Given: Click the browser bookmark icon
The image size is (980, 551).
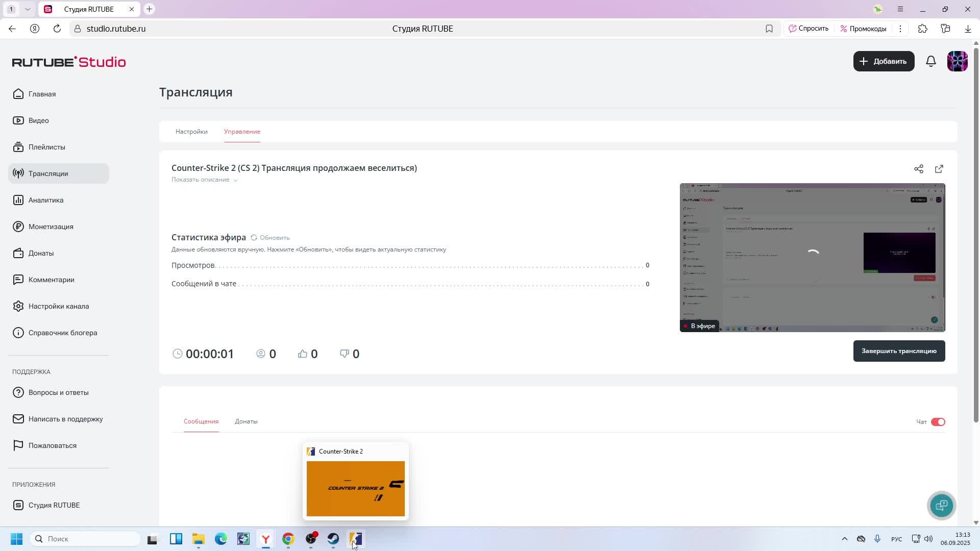Looking at the screenshot, I should (x=769, y=29).
